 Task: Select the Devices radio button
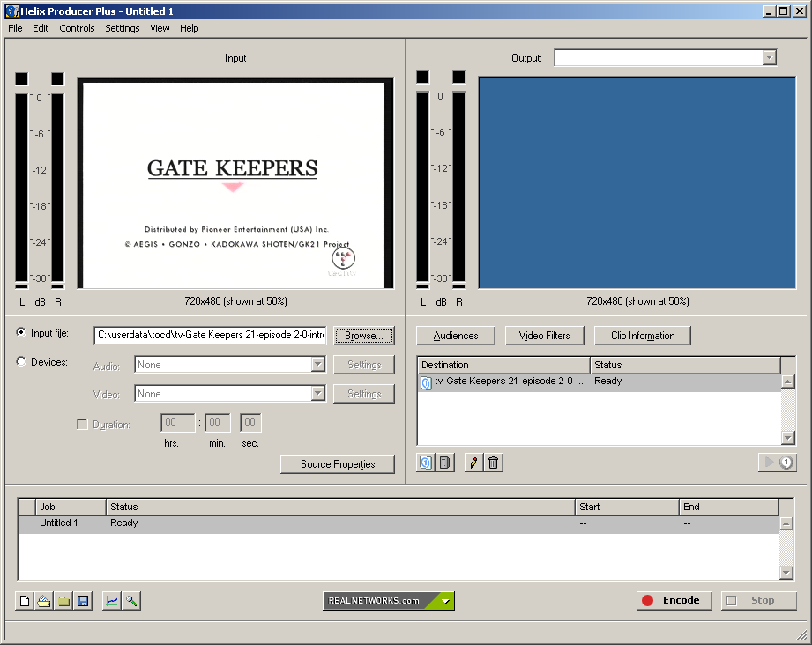click(21, 361)
